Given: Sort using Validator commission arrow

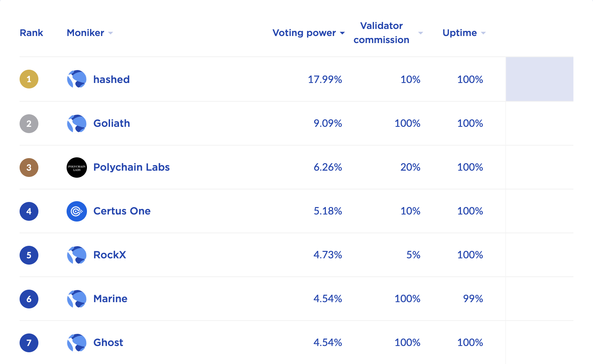Looking at the screenshot, I should (x=421, y=33).
